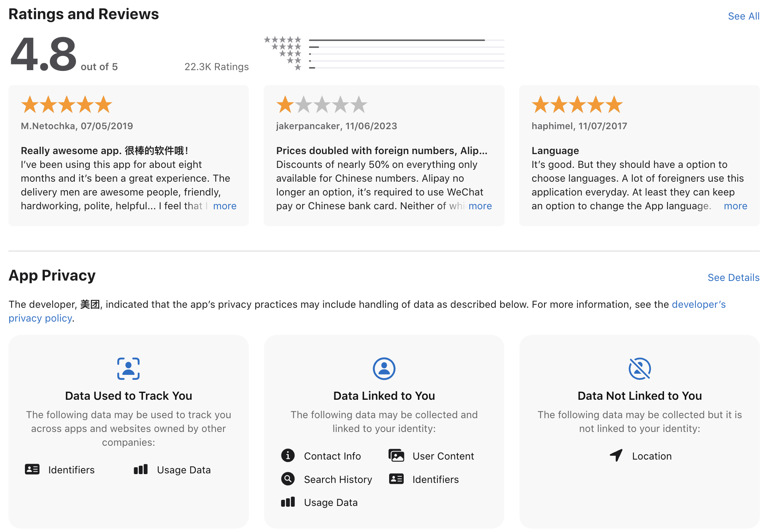
Task: Open See All ratings and reviews
Action: pyautogui.click(x=743, y=16)
